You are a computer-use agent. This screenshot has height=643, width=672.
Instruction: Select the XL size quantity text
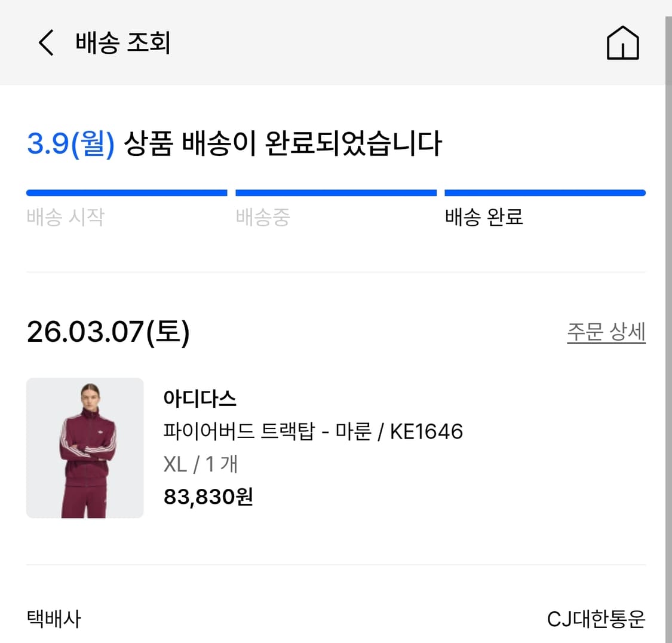pos(201,464)
